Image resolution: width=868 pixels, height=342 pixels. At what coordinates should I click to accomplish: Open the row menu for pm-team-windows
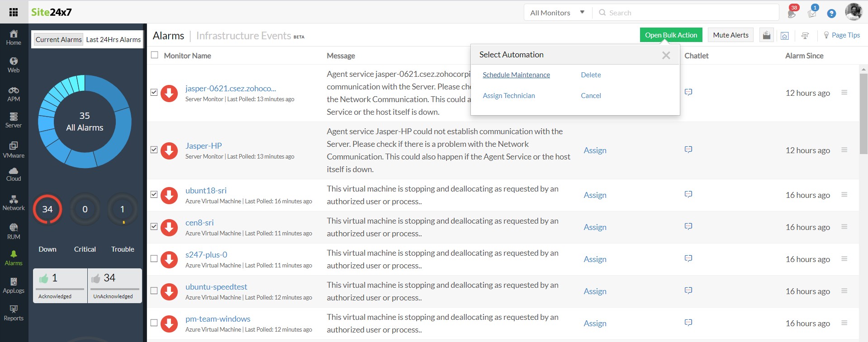(x=844, y=323)
